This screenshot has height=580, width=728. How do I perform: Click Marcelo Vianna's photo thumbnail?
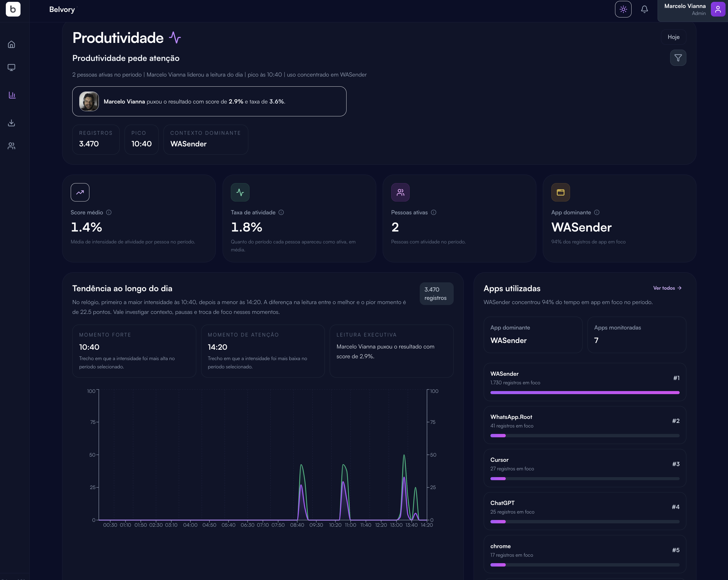89,101
